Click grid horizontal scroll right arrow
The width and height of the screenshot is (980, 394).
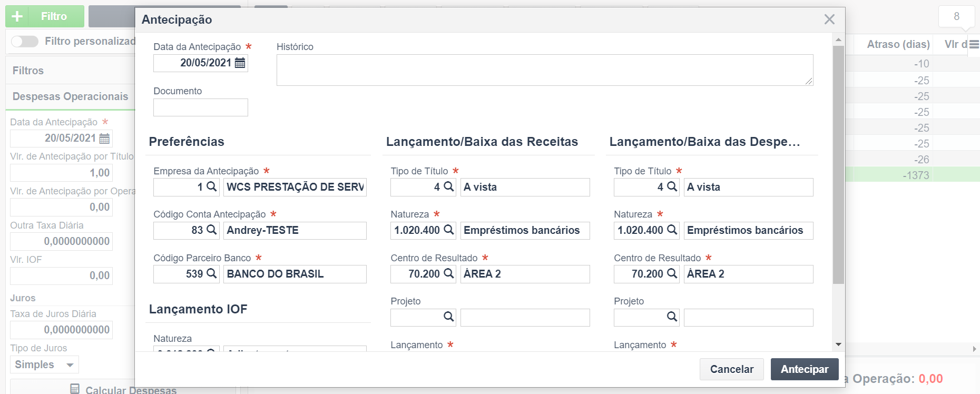point(974,349)
